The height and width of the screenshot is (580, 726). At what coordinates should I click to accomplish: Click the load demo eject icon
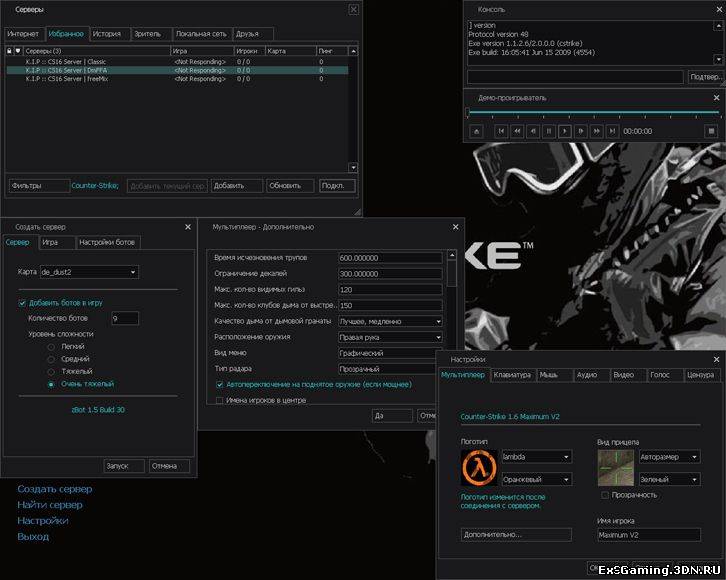[x=476, y=131]
